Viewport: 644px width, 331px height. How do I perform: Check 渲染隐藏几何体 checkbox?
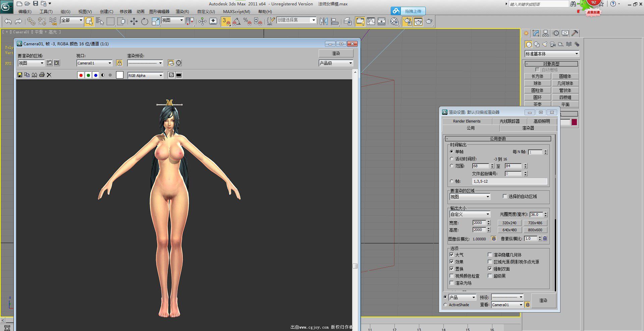490,255
